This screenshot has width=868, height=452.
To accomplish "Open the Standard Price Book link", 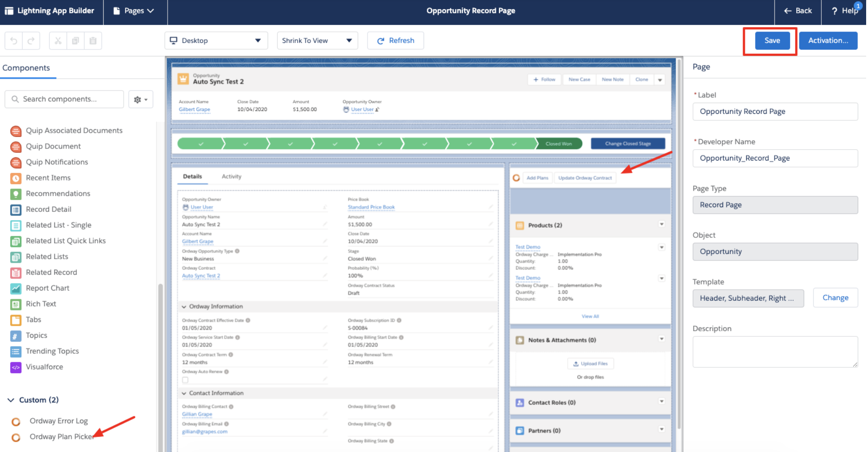I will point(371,207).
